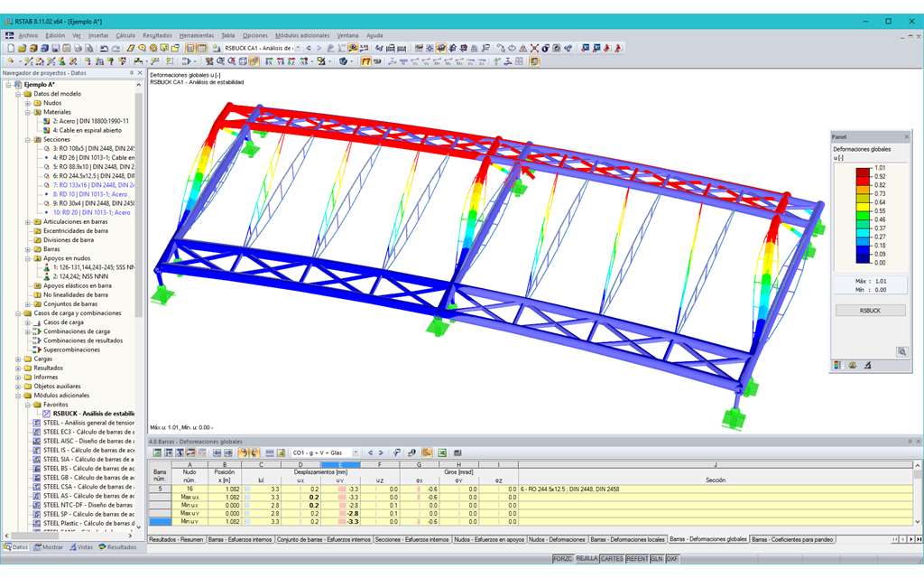Click the balance-scale factors icon in Panel

(852, 366)
